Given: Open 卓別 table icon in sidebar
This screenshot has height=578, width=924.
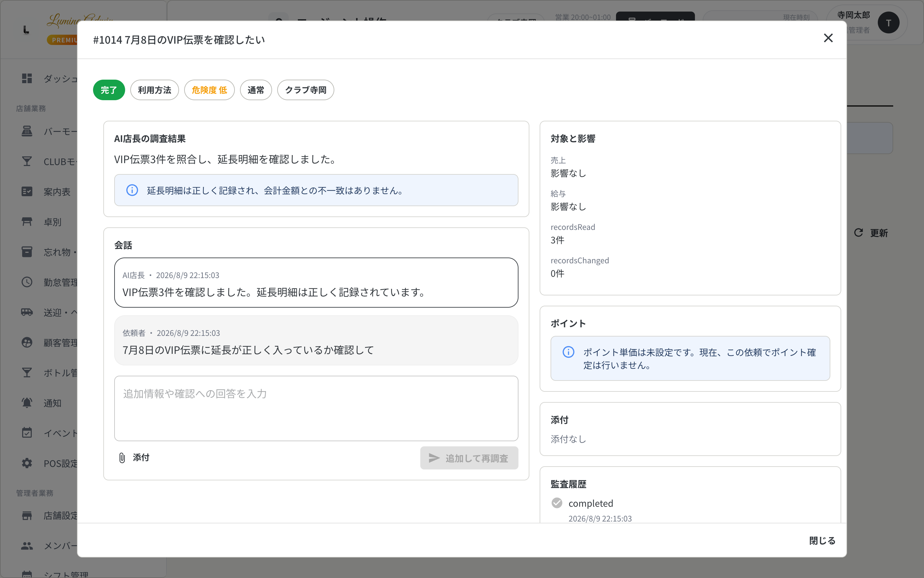Looking at the screenshot, I should pyautogui.click(x=27, y=222).
